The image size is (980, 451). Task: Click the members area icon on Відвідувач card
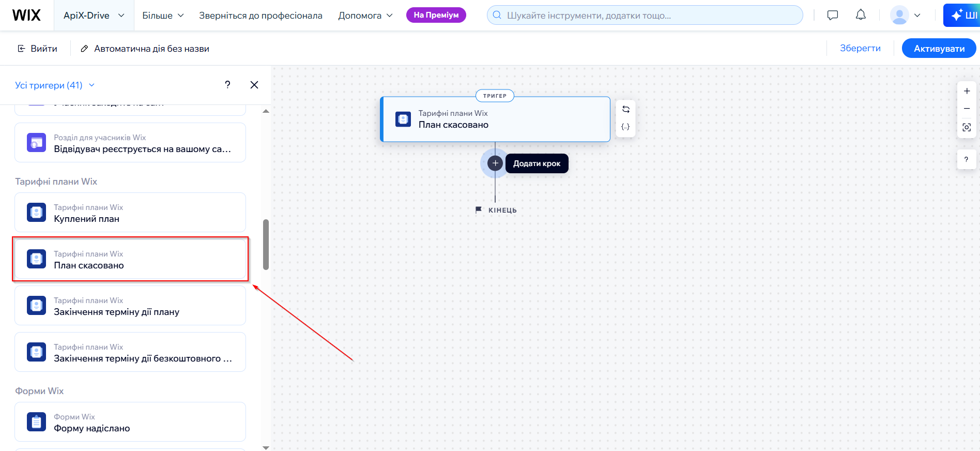(x=36, y=143)
